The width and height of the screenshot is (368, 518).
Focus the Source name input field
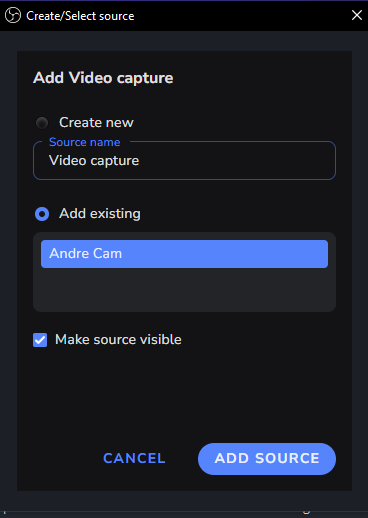(184, 161)
